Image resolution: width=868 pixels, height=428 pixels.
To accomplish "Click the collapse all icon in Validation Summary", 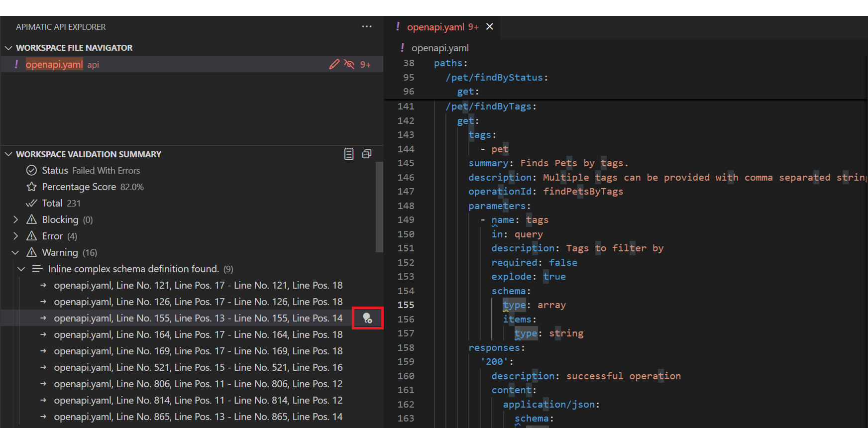I will coord(367,154).
